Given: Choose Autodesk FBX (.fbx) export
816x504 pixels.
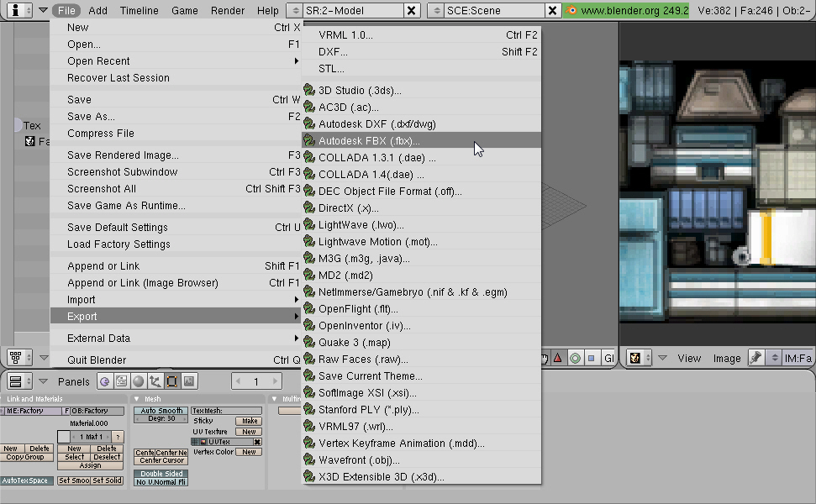Looking at the screenshot, I should pyautogui.click(x=421, y=140).
